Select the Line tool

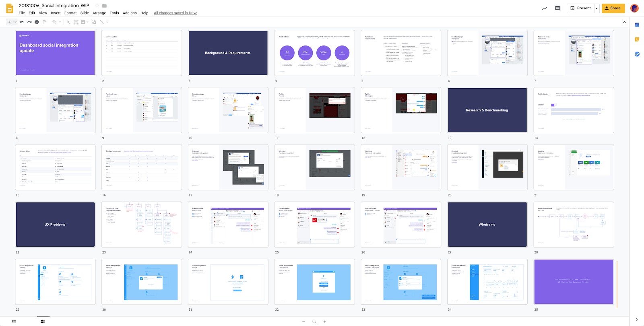click(x=102, y=22)
